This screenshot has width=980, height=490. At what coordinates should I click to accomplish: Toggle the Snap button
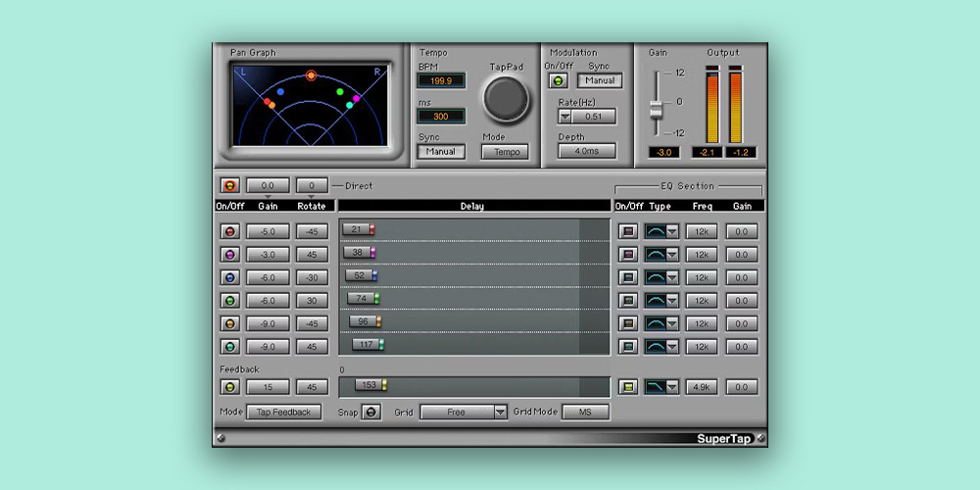pyautogui.click(x=371, y=412)
